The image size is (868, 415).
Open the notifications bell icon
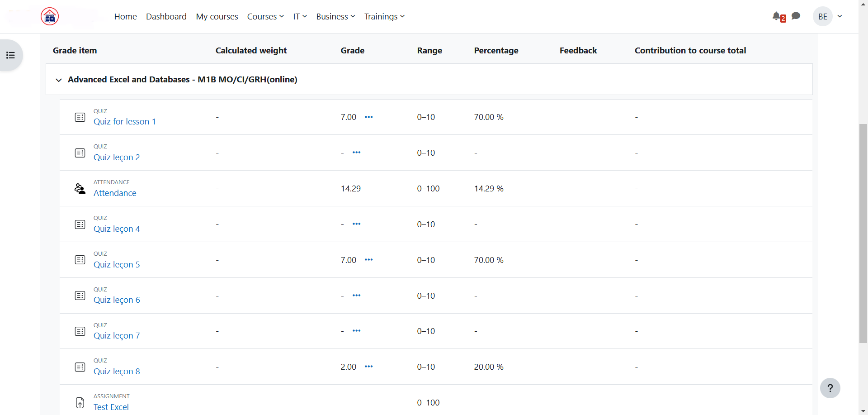[x=777, y=16]
